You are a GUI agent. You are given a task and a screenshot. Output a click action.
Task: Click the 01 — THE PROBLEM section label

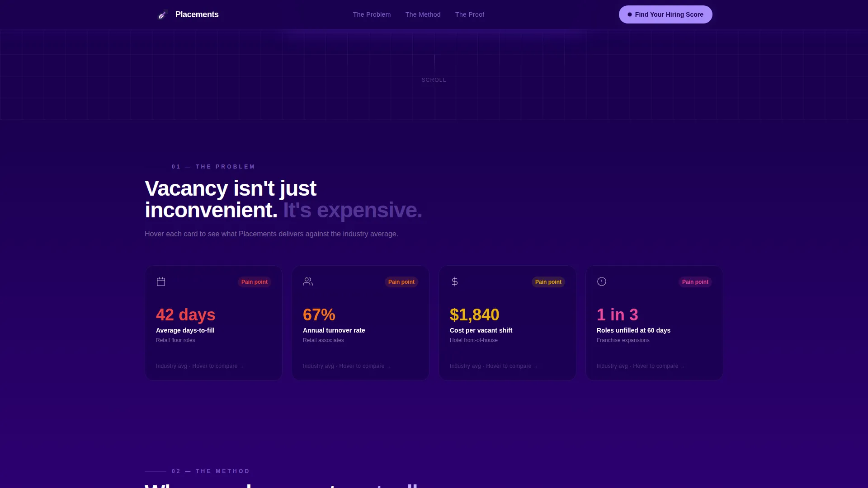213,167
